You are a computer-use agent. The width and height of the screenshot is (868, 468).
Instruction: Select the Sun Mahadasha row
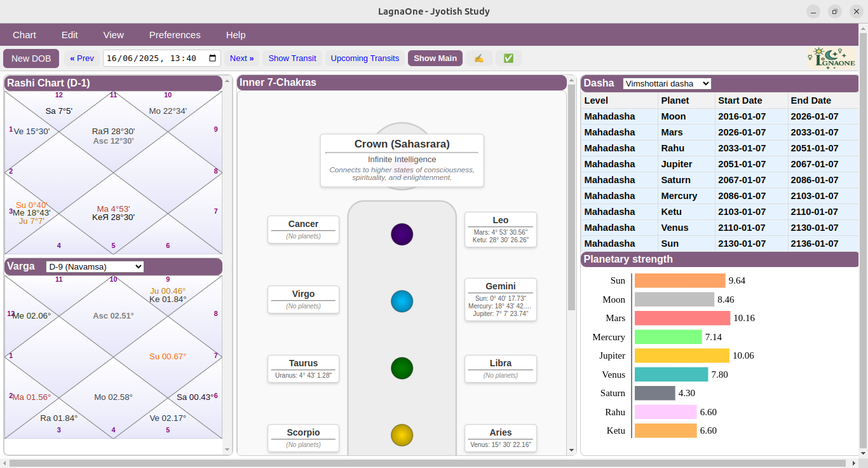coord(720,244)
